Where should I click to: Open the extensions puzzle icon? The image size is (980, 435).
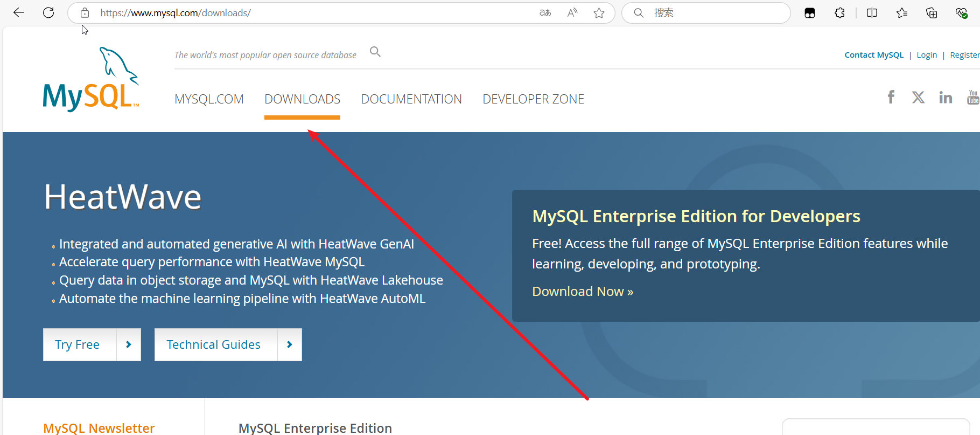tap(839, 13)
